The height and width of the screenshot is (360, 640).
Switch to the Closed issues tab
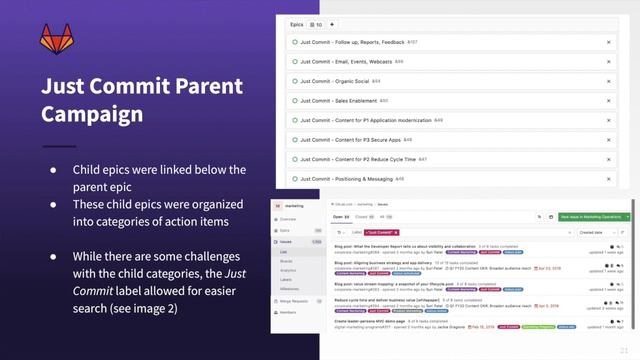(364, 217)
